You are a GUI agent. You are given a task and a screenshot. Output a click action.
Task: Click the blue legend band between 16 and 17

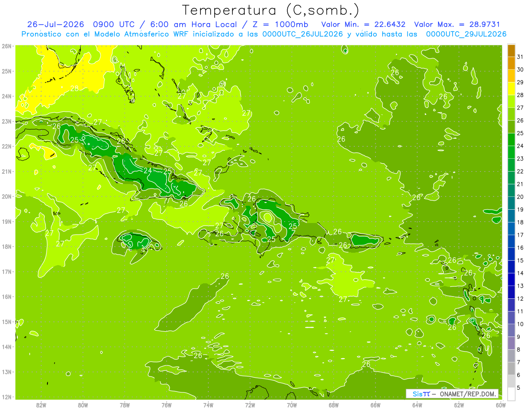point(511,241)
